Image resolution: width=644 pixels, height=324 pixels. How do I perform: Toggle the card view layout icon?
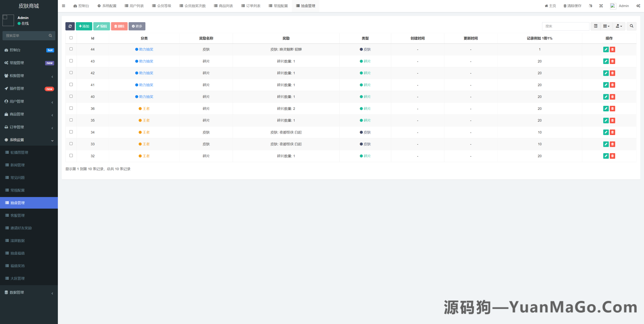click(595, 26)
